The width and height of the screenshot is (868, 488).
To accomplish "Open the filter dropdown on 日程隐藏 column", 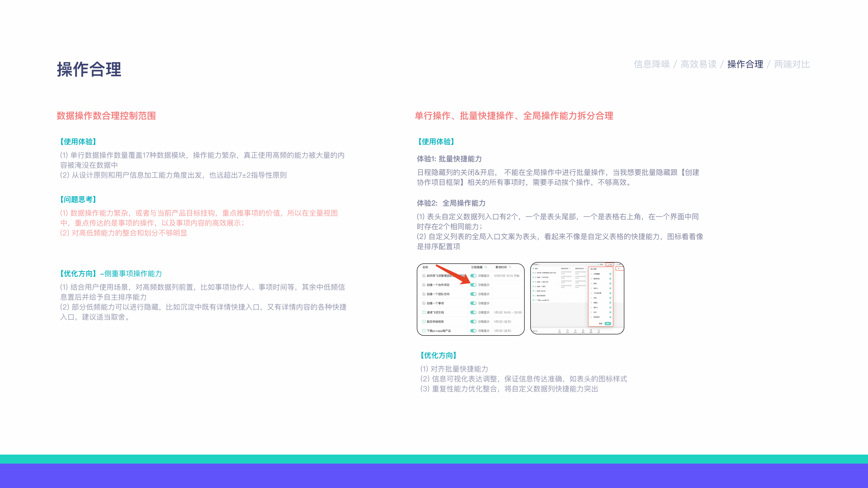I will pyautogui.click(x=486, y=267).
